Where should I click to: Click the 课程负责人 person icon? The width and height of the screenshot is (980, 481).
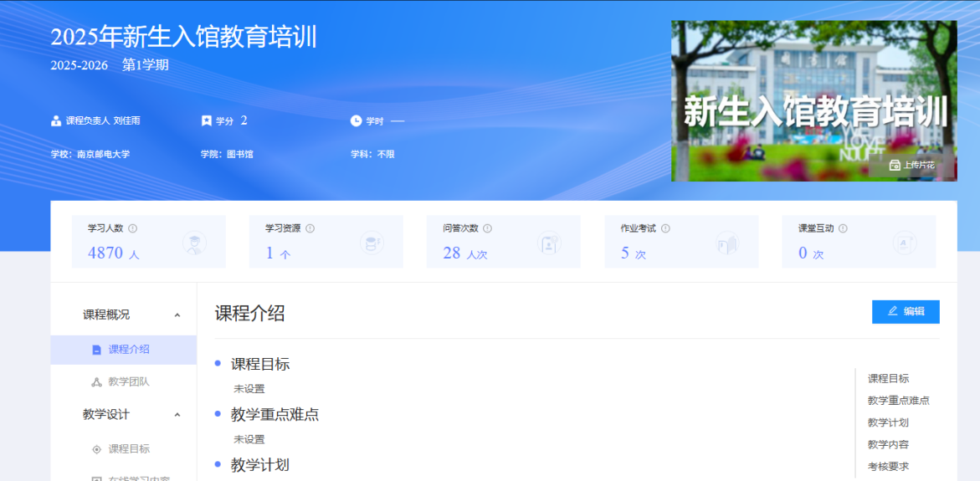tap(56, 121)
